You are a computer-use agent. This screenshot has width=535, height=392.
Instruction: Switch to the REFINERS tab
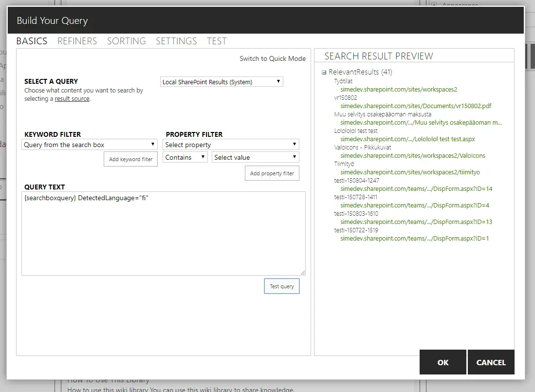[x=77, y=41]
